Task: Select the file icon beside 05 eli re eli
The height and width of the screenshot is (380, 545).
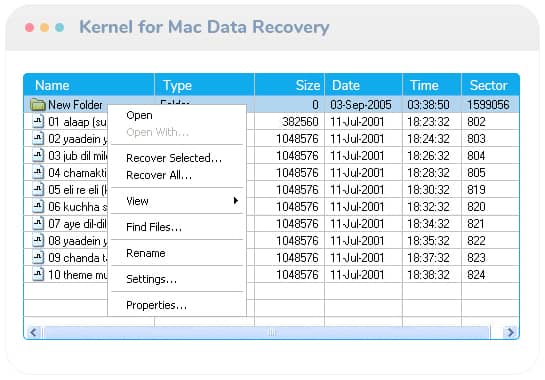Action: (38, 189)
